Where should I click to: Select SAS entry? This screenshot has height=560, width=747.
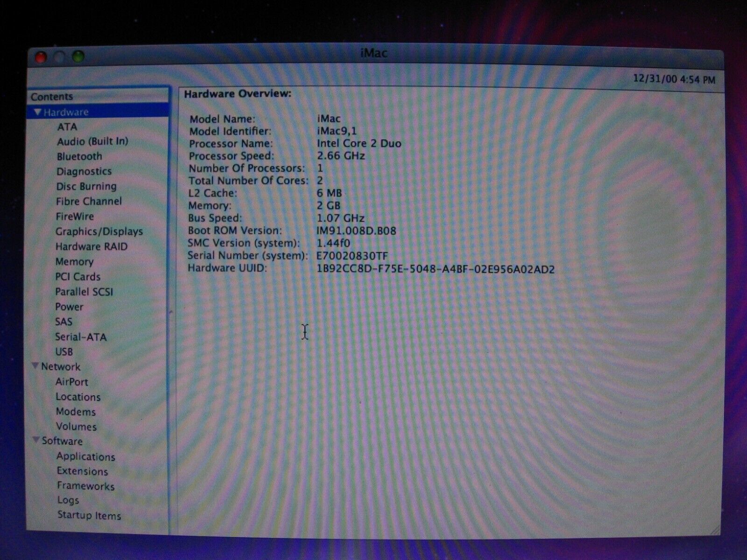pyautogui.click(x=63, y=322)
